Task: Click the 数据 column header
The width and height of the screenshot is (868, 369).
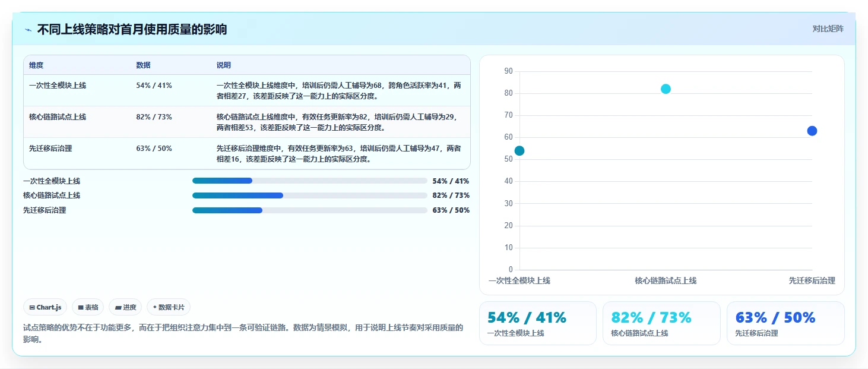Action: coord(143,65)
